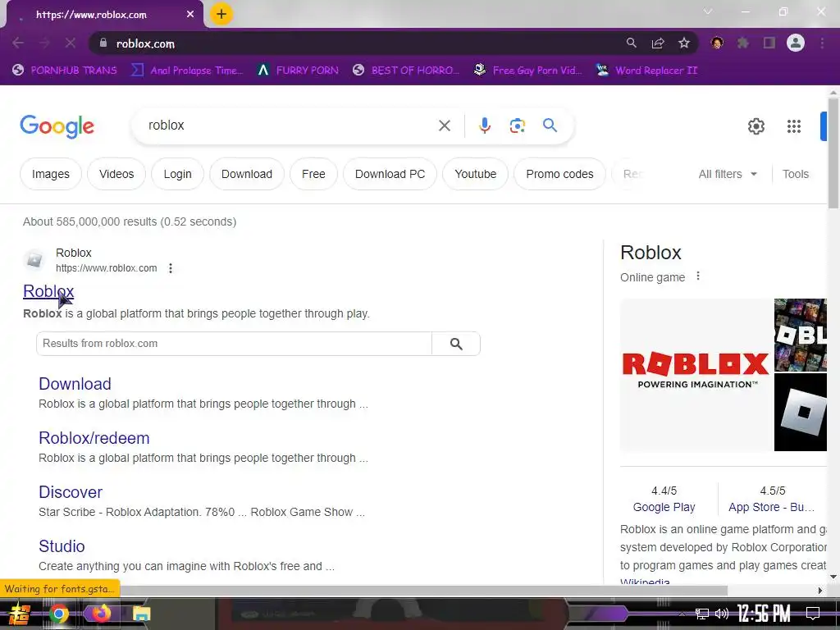Screen dimensions: 840x630
Task: Open the main Roblox result link
Action: [x=48, y=291]
